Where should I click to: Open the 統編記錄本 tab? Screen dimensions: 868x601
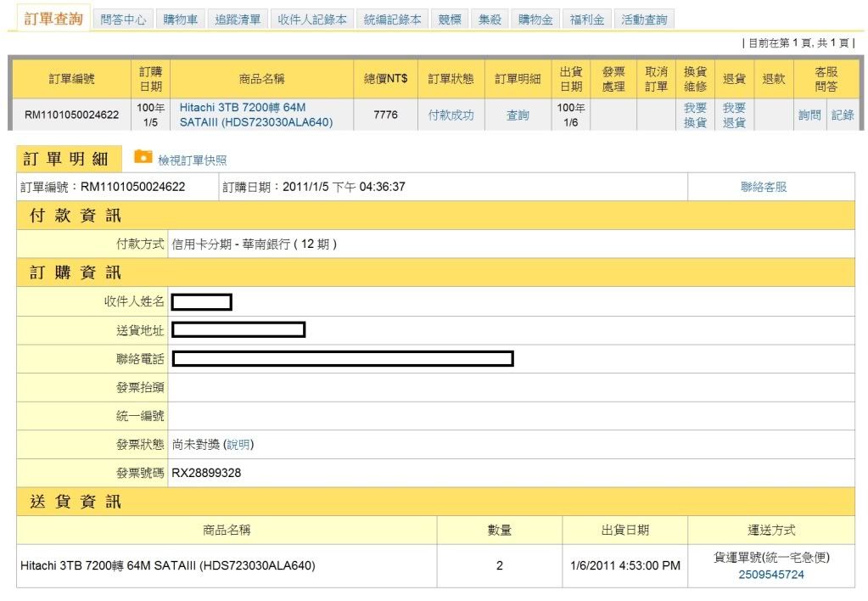(393, 20)
